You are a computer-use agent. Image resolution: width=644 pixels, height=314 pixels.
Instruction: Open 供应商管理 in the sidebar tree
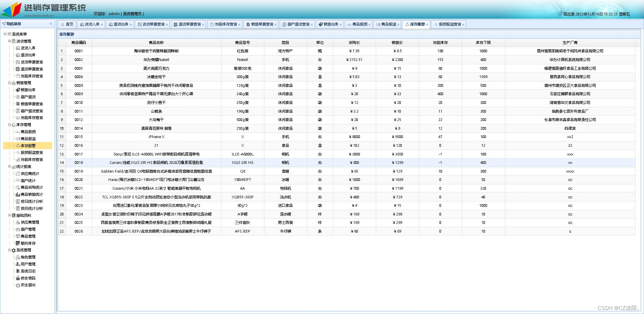pyautogui.click(x=30, y=223)
